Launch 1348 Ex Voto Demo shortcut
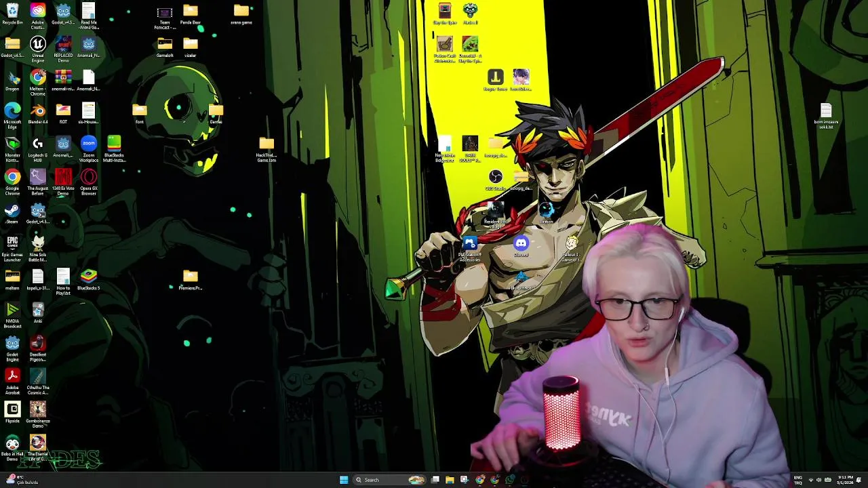This screenshot has width=868, height=488. point(63,182)
